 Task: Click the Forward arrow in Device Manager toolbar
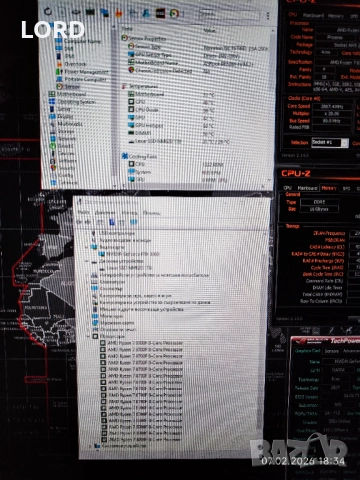coord(89,222)
